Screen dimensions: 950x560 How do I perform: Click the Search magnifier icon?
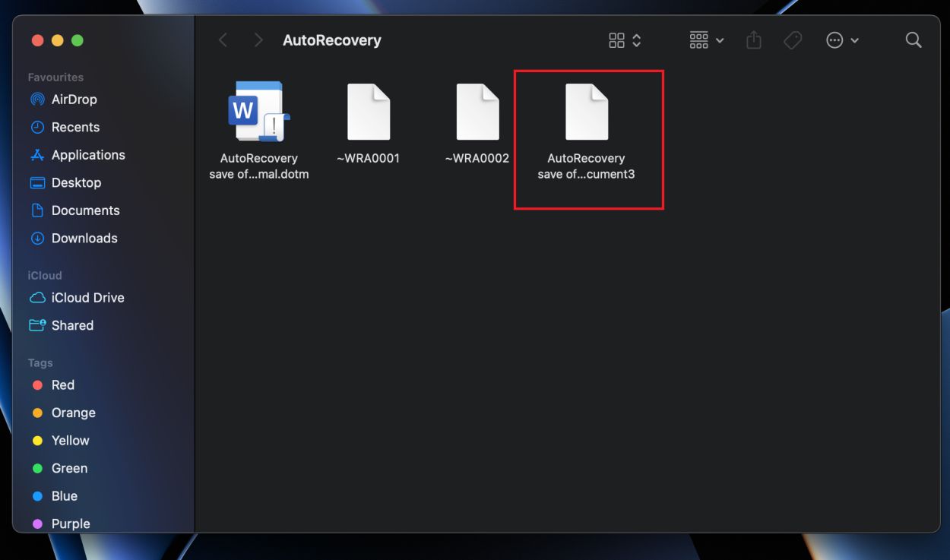[913, 40]
